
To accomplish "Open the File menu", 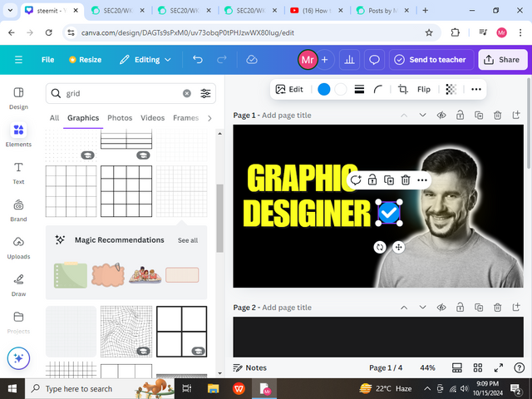I will click(x=48, y=60).
